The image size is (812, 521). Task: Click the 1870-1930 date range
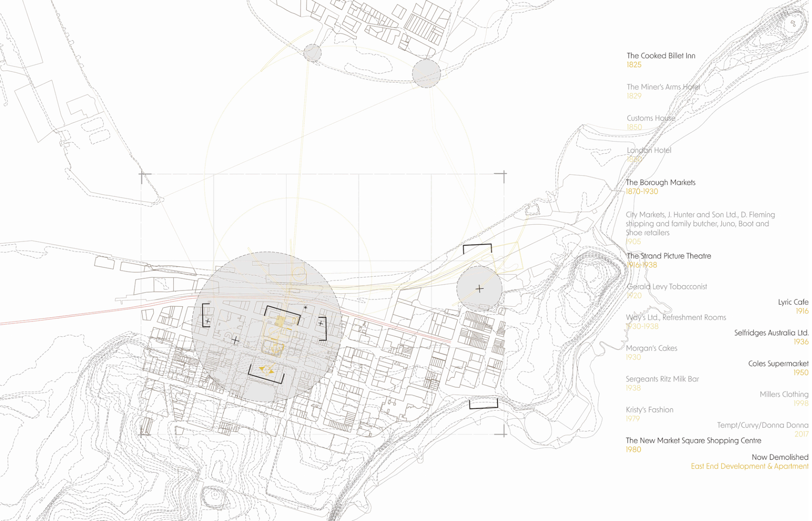click(642, 192)
